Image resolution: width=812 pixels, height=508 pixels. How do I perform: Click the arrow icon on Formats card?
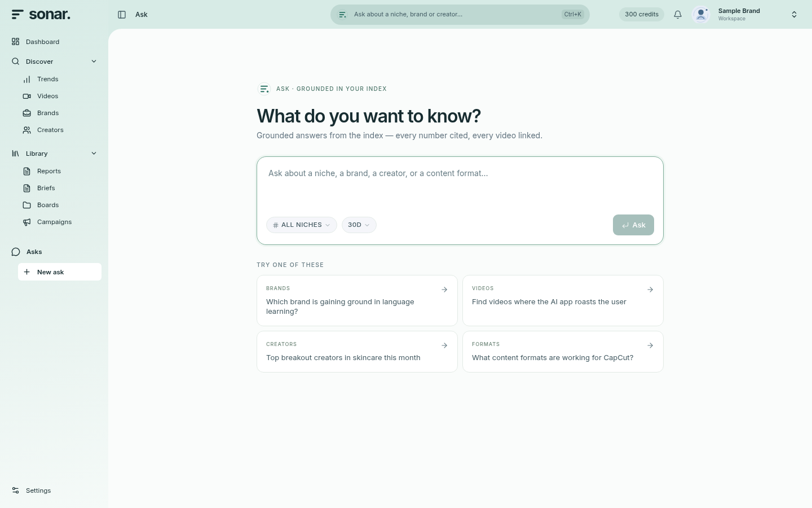(x=650, y=345)
